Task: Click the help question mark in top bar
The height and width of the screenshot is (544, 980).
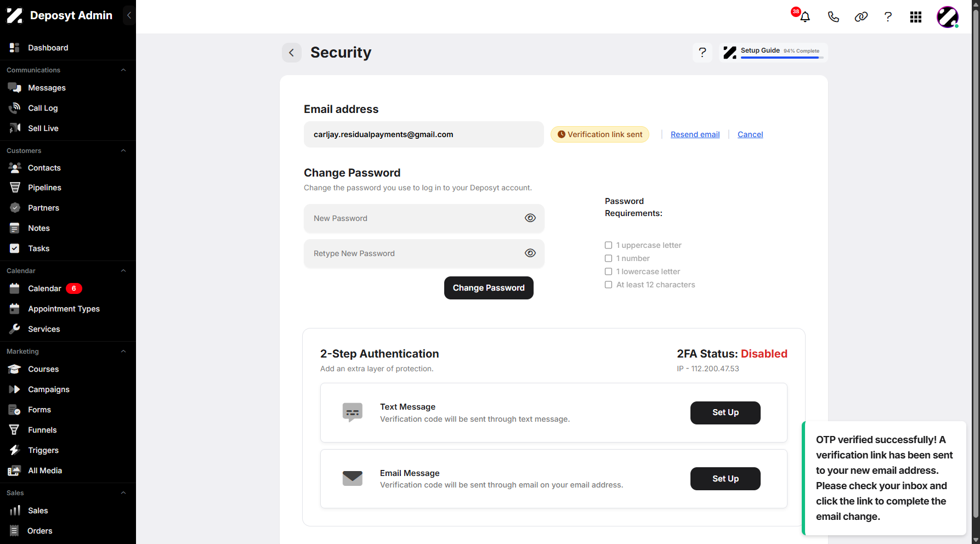Action: pyautogui.click(x=888, y=17)
